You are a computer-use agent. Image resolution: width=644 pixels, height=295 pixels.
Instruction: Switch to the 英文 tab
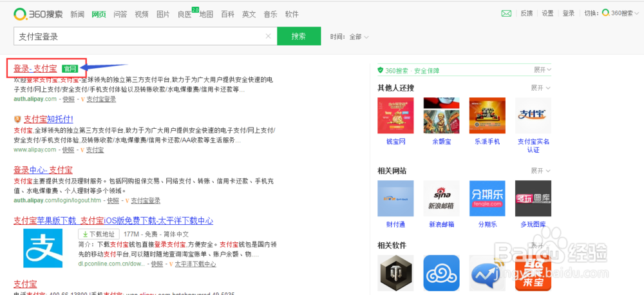(x=249, y=14)
